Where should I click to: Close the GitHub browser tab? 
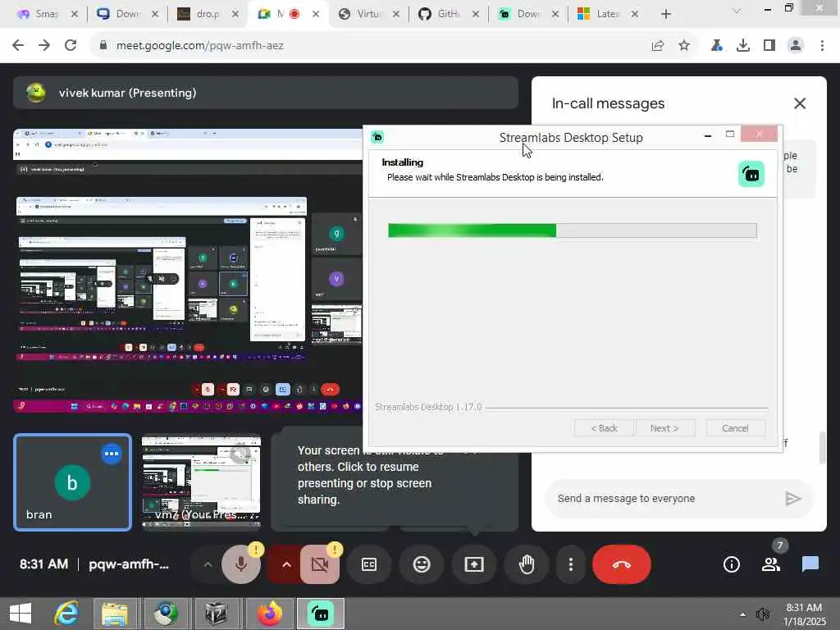click(476, 14)
